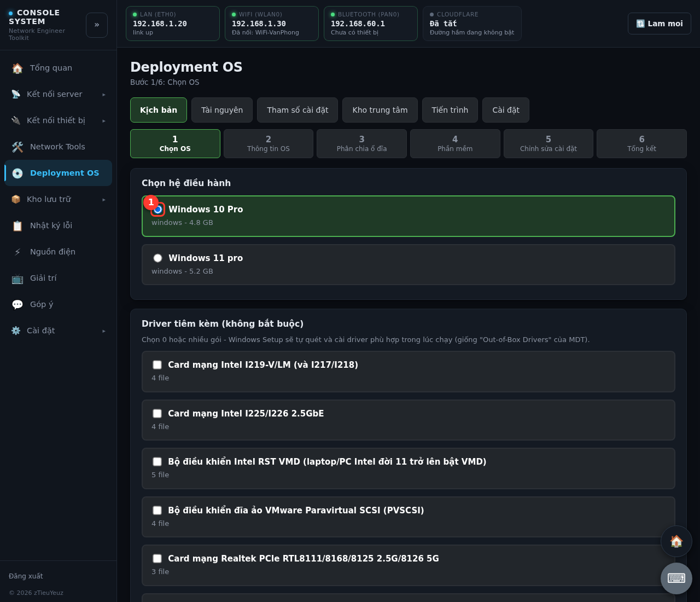
Task: Go to step 1 Chọn OS
Action: point(175,143)
